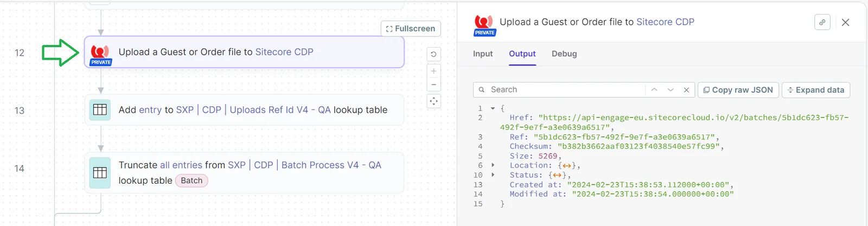This screenshot has height=226, width=868.
Task: Click step number 13 in the recipe
Action: pos(20,111)
